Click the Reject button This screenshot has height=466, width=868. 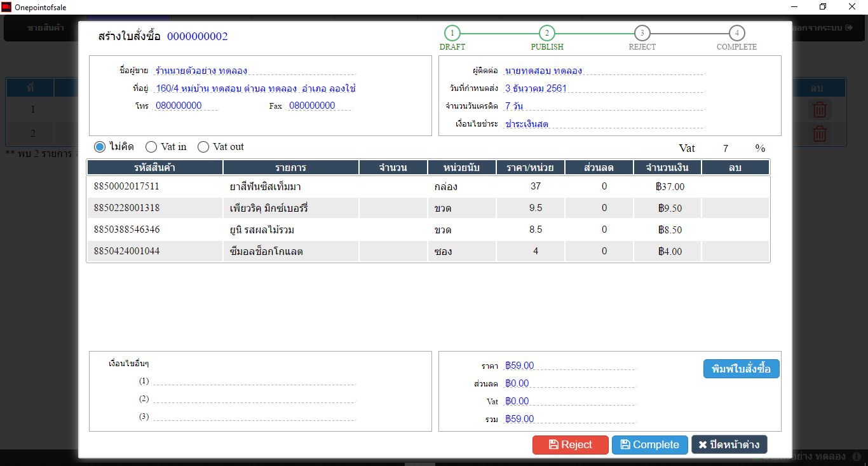571,445
